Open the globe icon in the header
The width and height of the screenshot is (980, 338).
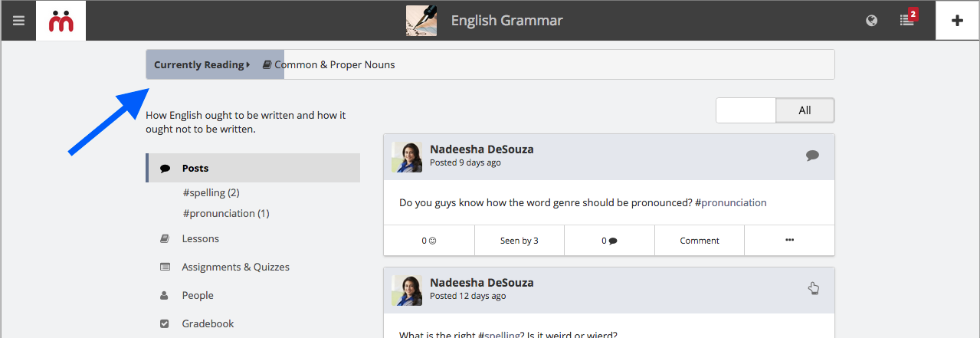point(871,21)
